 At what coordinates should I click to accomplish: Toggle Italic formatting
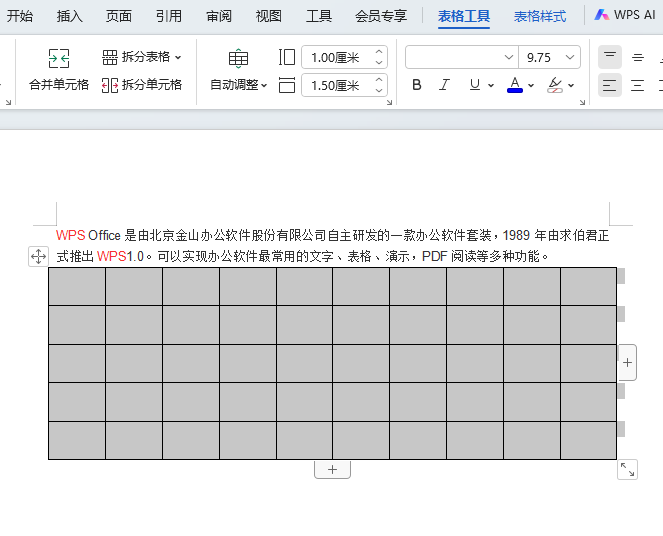tap(444, 85)
